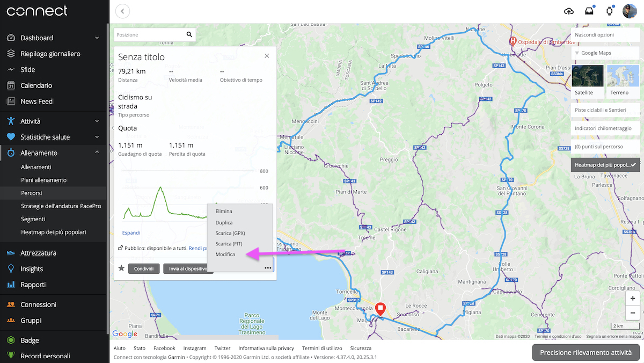Screen dimensions: 644x363
Task: Click the Condividi button
Action: (144, 268)
